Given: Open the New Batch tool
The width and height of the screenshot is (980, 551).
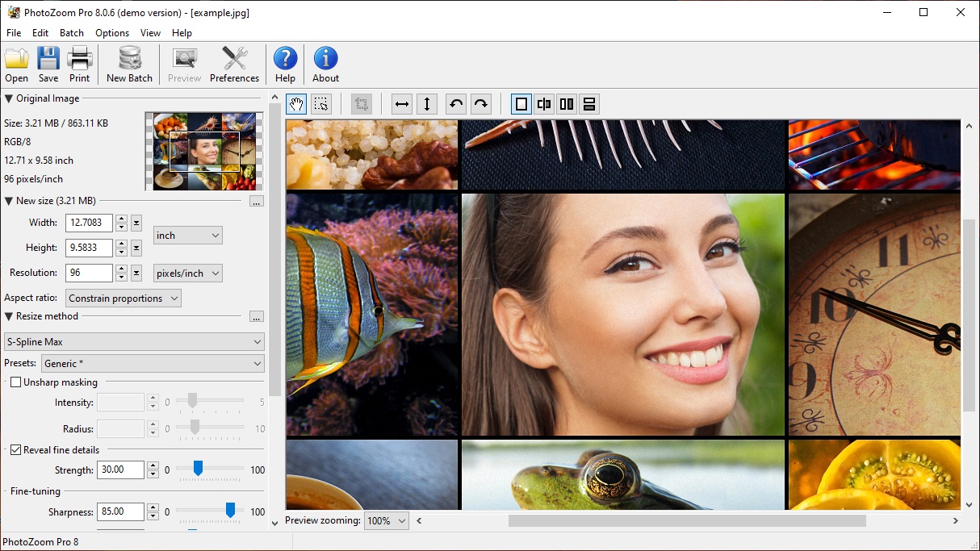Looking at the screenshot, I should click(129, 64).
